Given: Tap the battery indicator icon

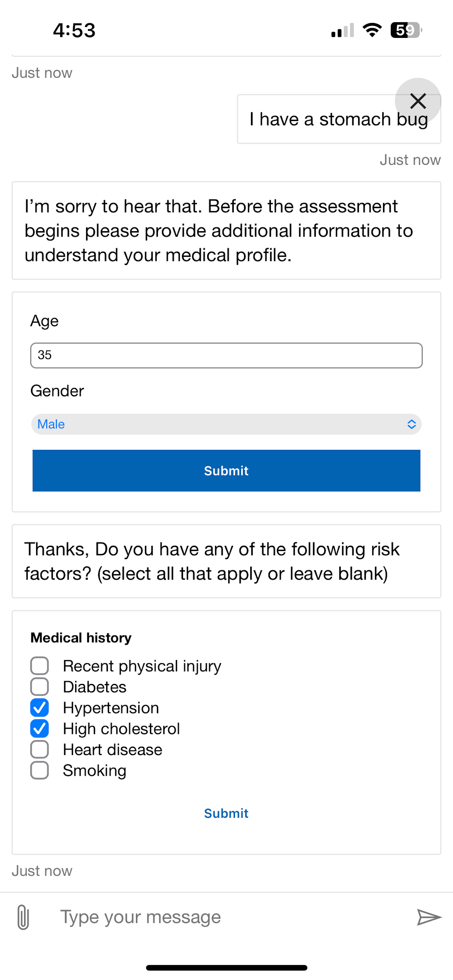Looking at the screenshot, I should [x=406, y=30].
